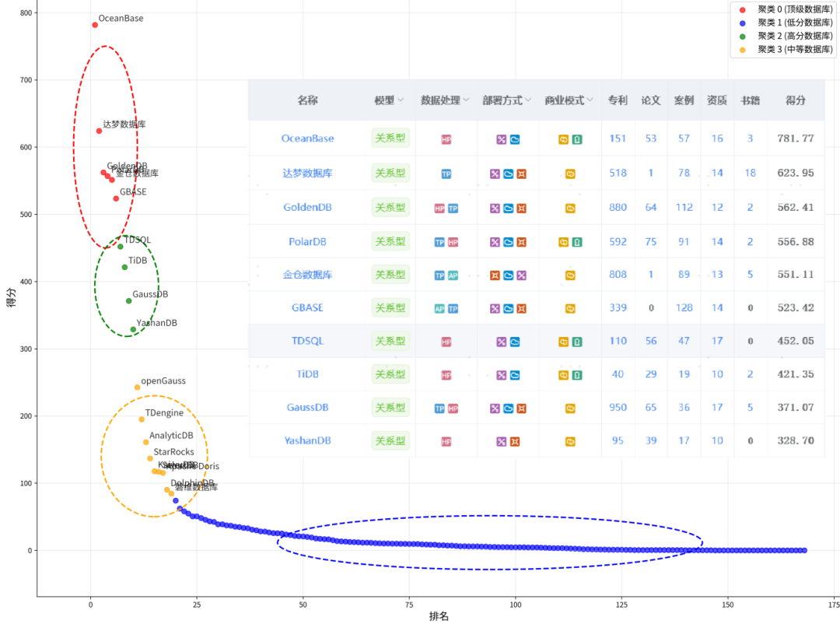The width and height of the screenshot is (840, 624).
Task: Click the yellow business-mode icon in YashanDB row
Action: [571, 442]
